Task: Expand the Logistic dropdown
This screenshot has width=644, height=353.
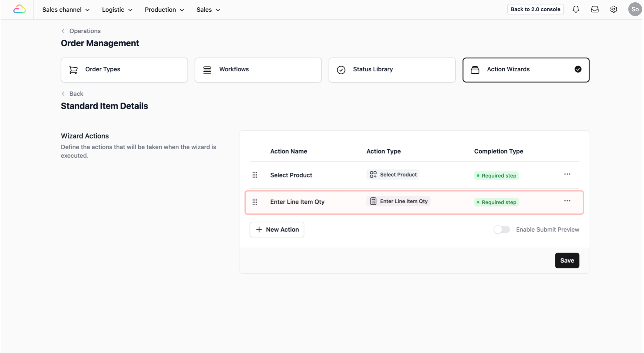Action: pyautogui.click(x=117, y=10)
